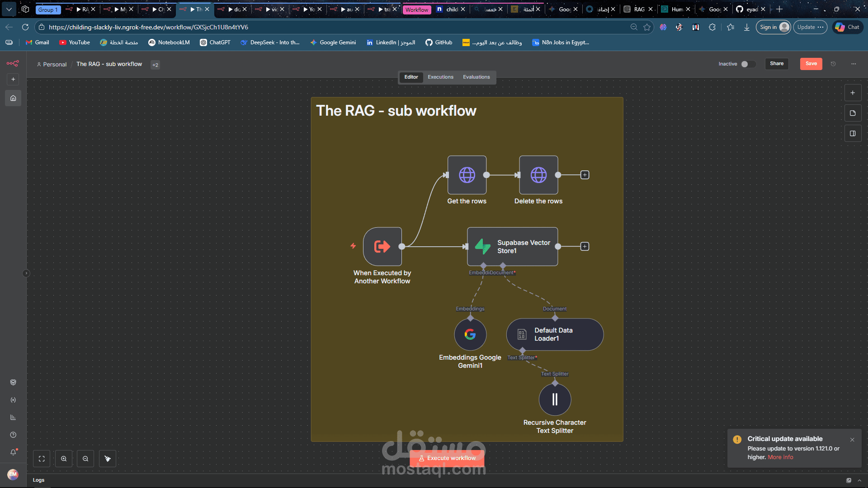Click the zoom in canvas button

64,459
